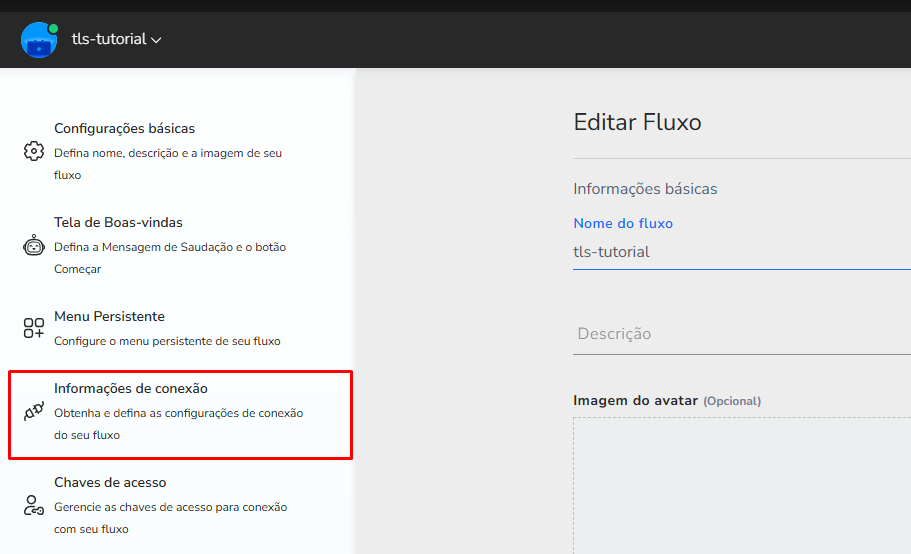The height and width of the screenshot is (554, 911).
Task: Select the user-key icon for Chaves de acesso
Action: click(34, 505)
